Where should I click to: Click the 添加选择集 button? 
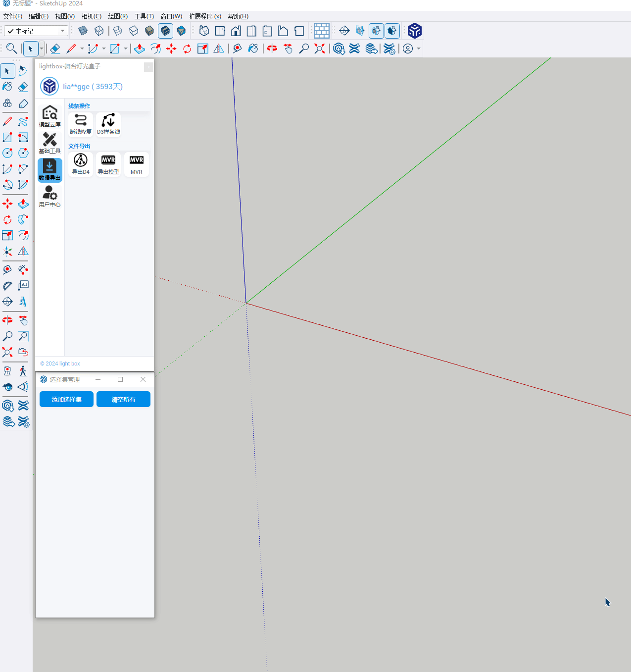[66, 399]
